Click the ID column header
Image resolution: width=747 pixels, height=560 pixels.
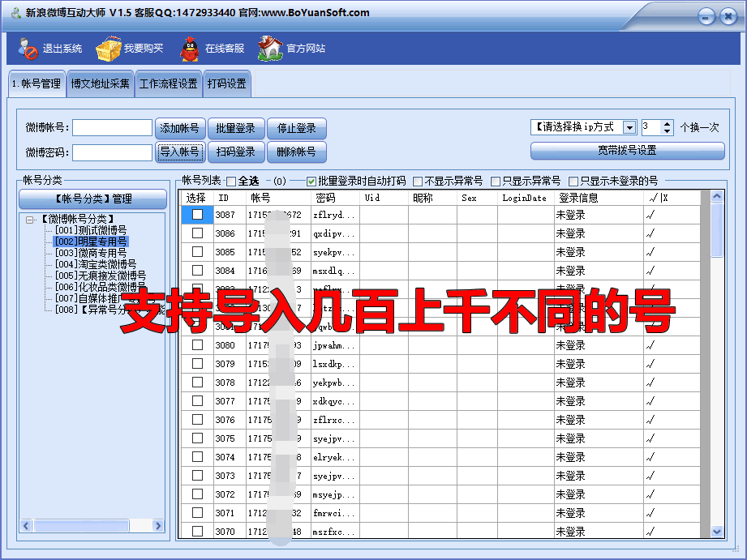[x=230, y=198]
